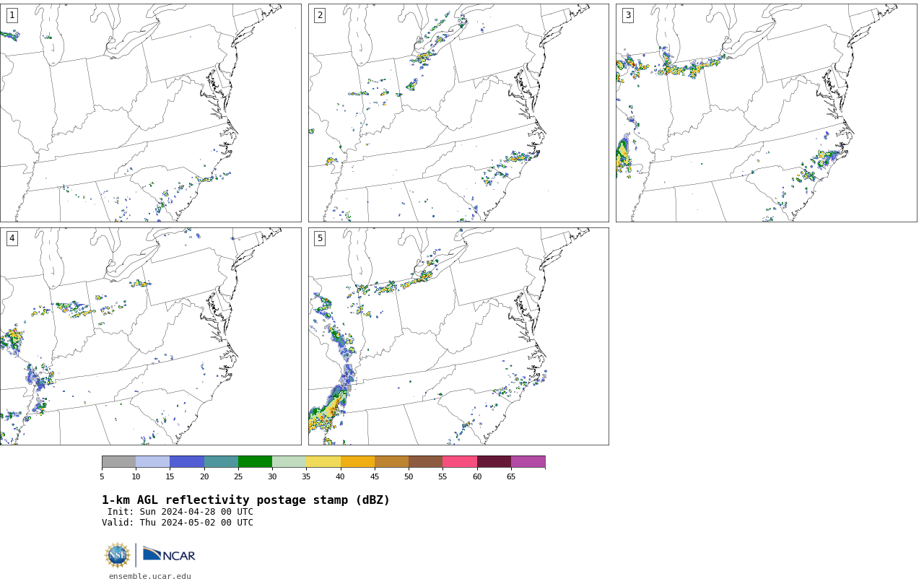Click the brown 50-55 dBZ swatch
The width and height of the screenshot is (924, 584).
425,462
